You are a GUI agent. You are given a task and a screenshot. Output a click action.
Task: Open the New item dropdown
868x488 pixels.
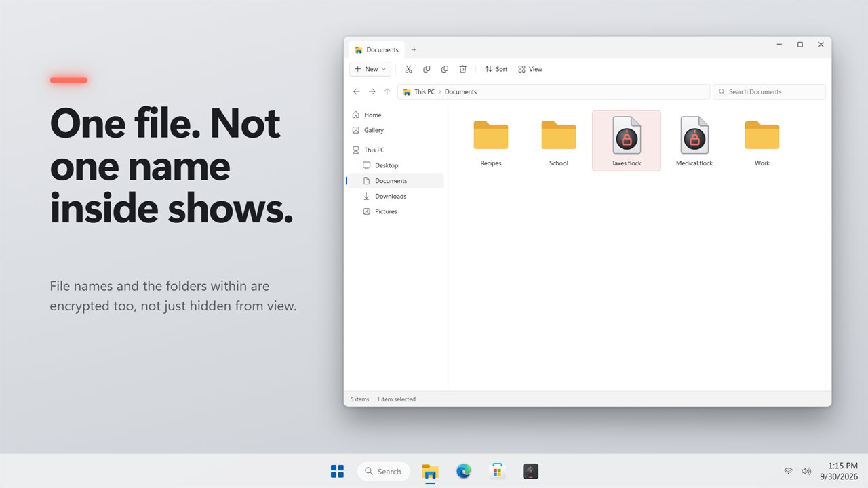click(x=370, y=69)
